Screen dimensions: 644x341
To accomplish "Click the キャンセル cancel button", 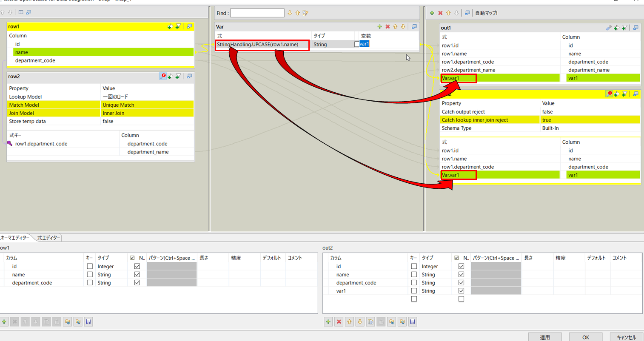I will (x=627, y=337).
